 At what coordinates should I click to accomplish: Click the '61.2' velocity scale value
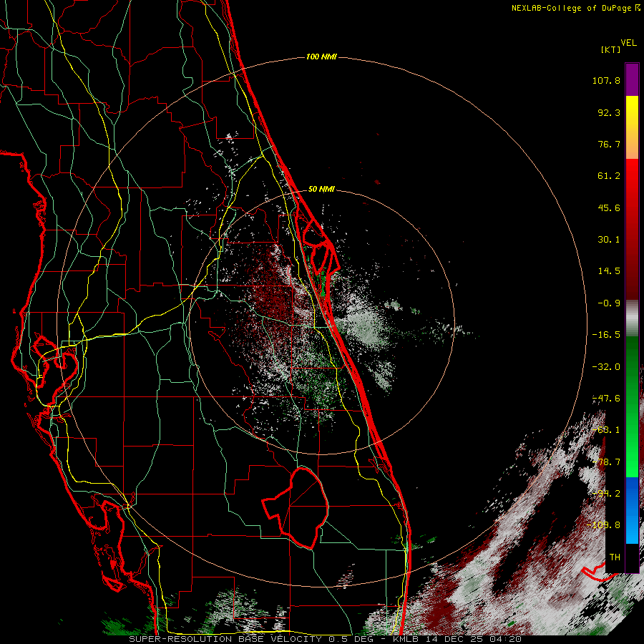609,176
